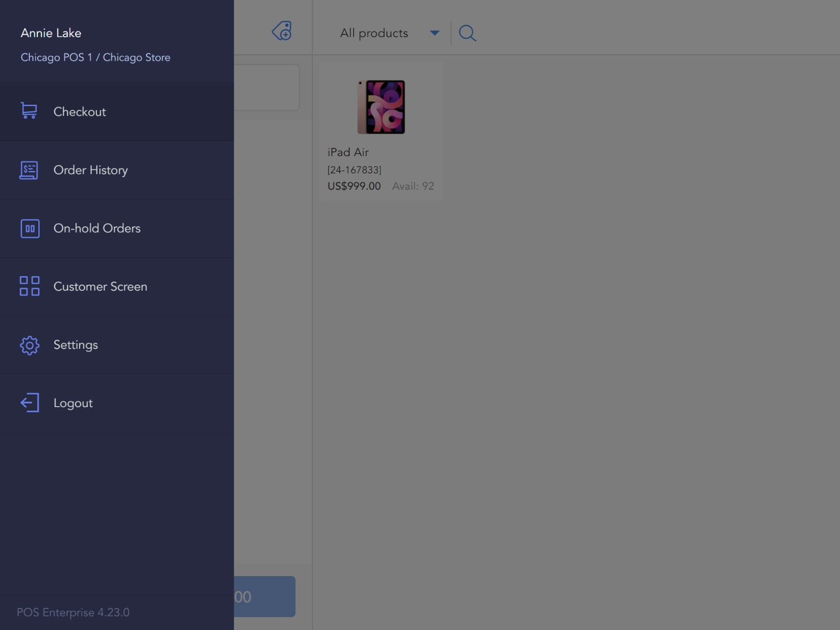Click the iPad Air price US$999.00
Image resolution: width=840 pixels, height=630 pixels.
coord(354,186)
